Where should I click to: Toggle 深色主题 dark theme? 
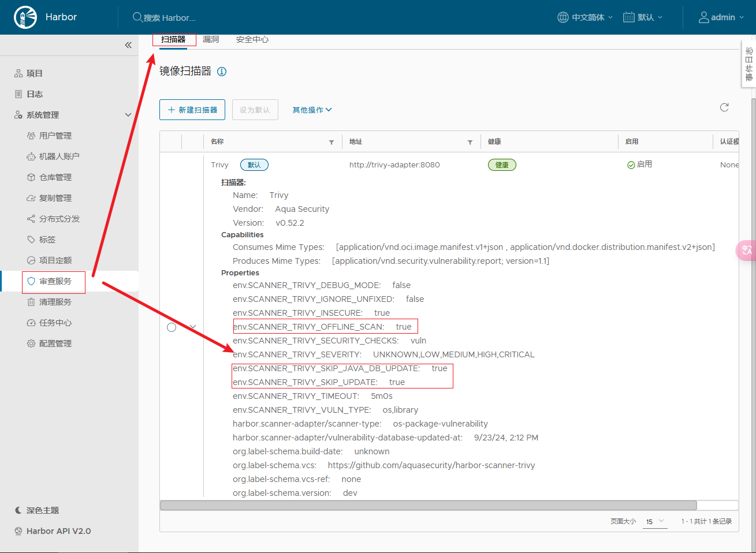[43, 510]
